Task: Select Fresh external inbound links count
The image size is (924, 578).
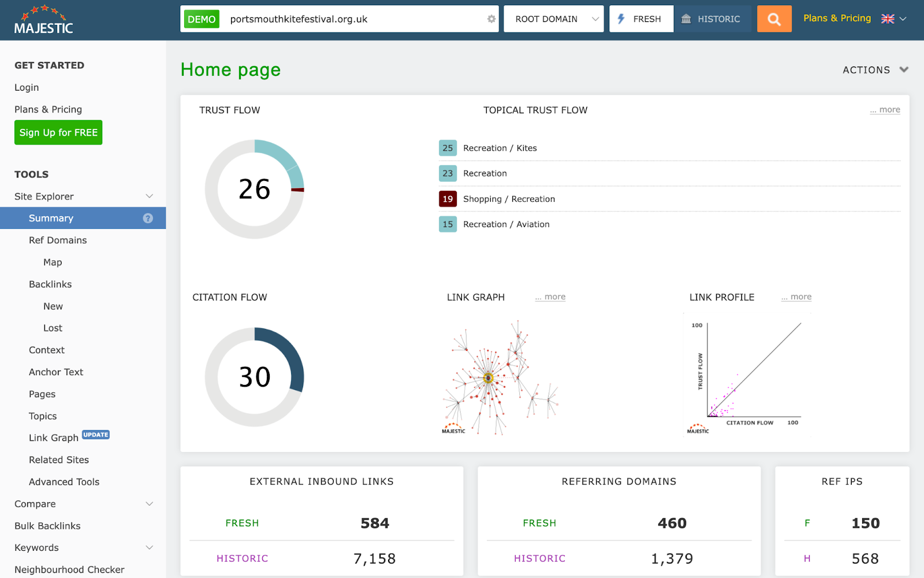Action: [374, 523]
